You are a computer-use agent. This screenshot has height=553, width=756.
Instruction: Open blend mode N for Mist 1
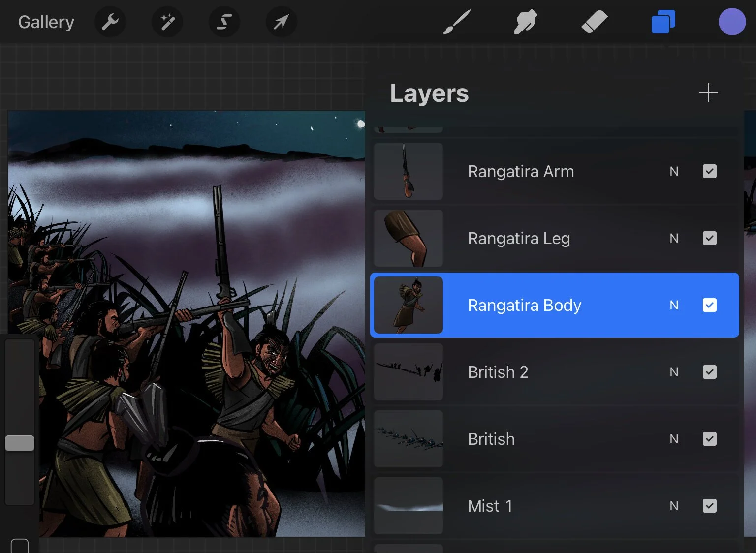point(674,506)
